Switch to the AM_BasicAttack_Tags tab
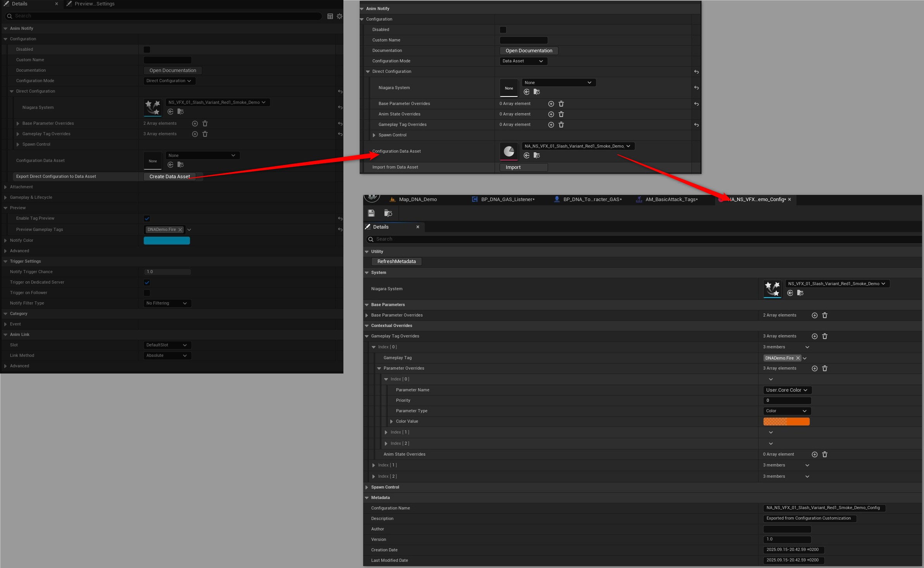This screenshot has width=924, height=568. point(671,200)
